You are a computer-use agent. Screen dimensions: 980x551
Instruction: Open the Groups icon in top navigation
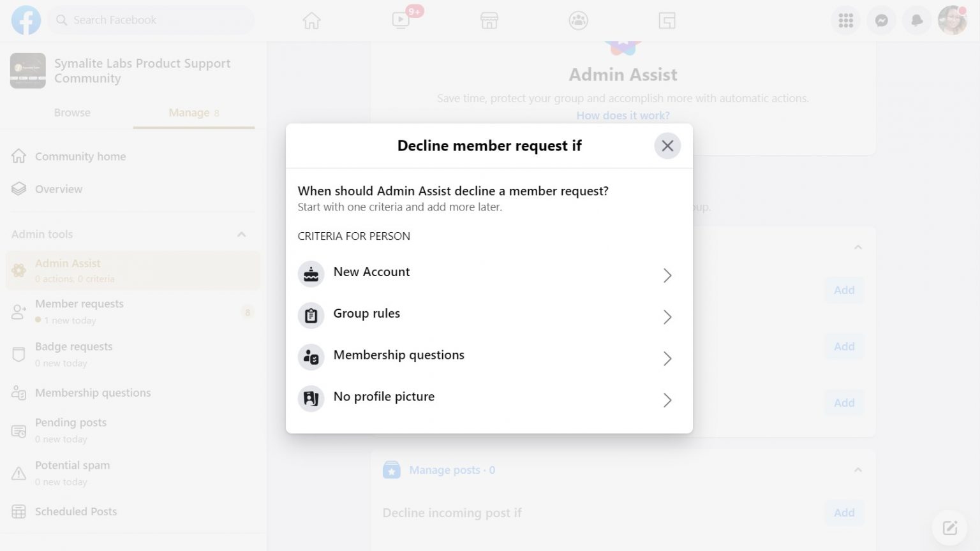[578, 20]
